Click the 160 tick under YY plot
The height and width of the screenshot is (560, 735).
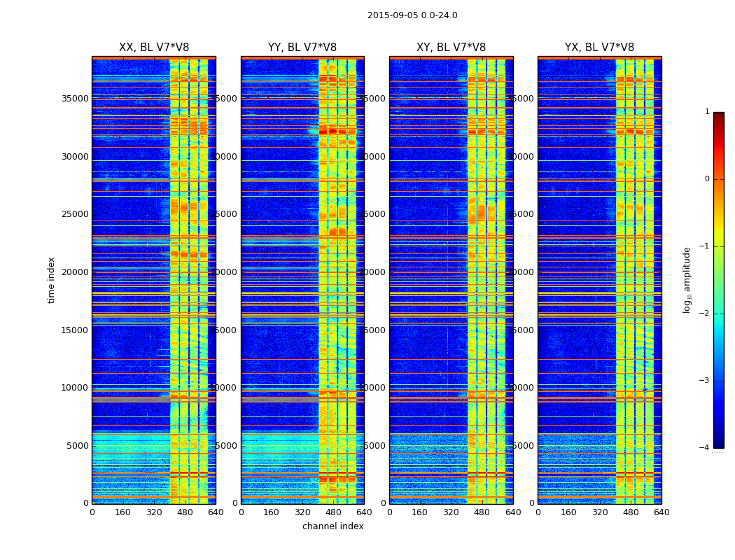click(272, 512)
